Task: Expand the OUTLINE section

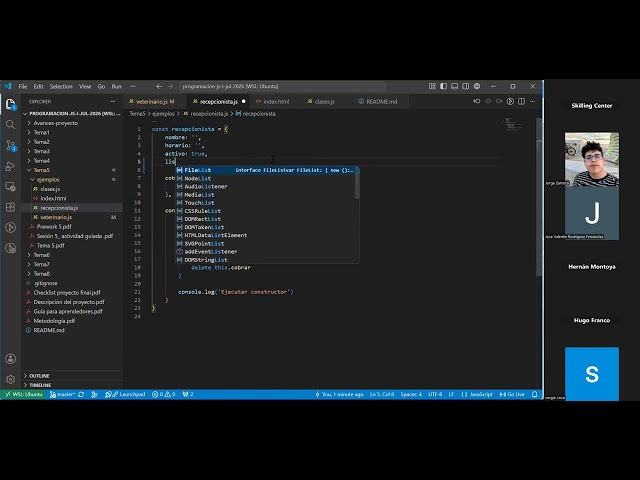Action: [39, 376]
